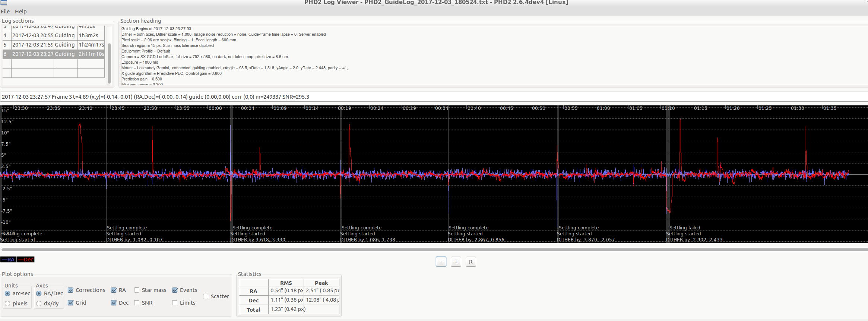
Task: Select the dx/dy axes option
Action: pos(39,303)
